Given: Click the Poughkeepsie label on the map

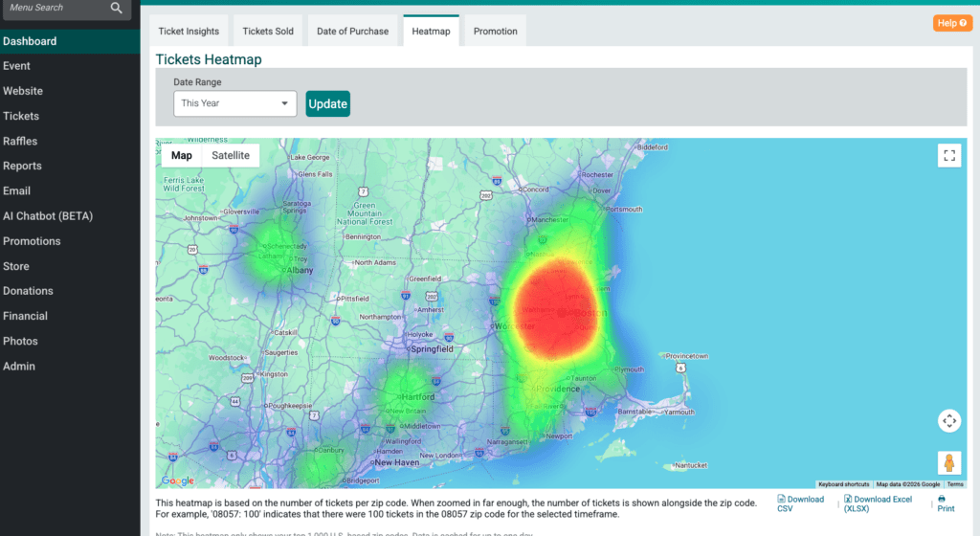Looking at the screenshot, I should click(x=291, y=406).
